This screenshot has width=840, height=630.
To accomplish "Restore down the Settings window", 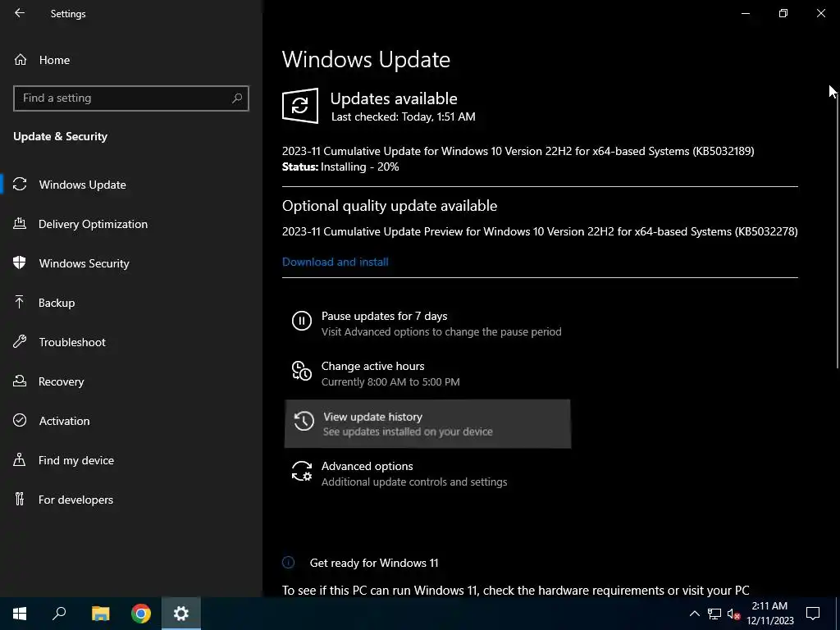I will [x=783, y=13].
